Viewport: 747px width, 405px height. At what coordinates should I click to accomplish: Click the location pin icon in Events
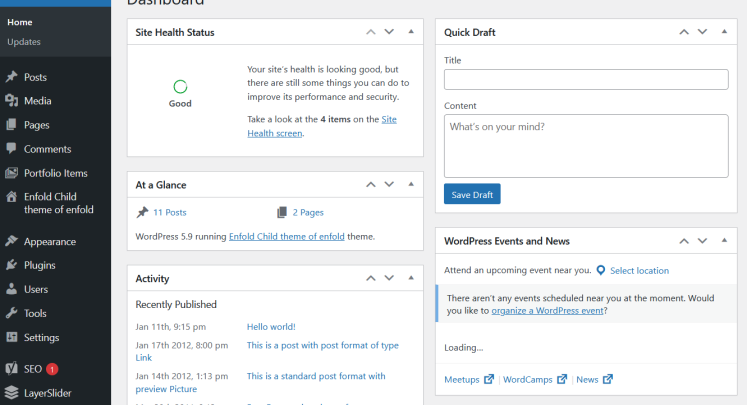pos(600,270)
